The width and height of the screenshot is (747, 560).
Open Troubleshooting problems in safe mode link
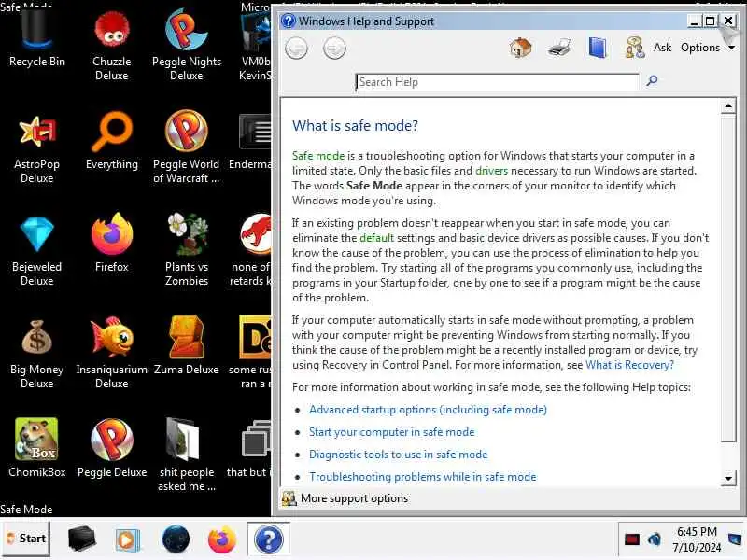423,477
